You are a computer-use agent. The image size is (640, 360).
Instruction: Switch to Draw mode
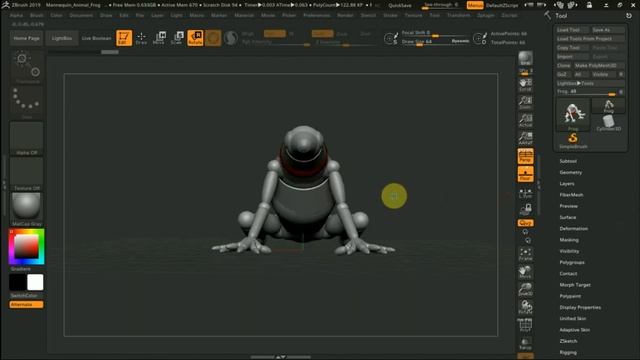point(141,38)
